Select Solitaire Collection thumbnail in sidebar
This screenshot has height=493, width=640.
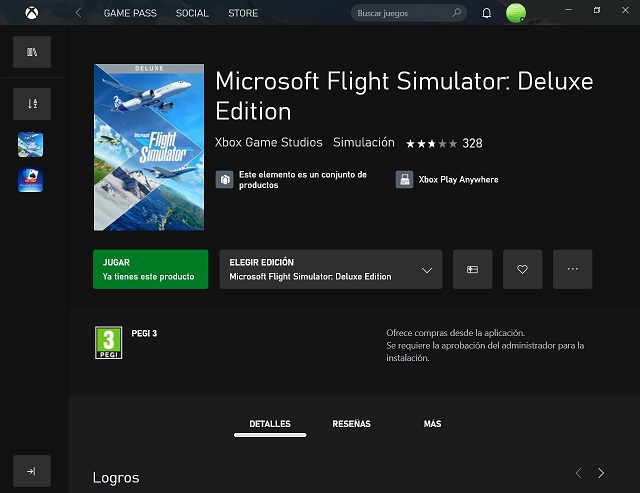[x=31, y=180]
